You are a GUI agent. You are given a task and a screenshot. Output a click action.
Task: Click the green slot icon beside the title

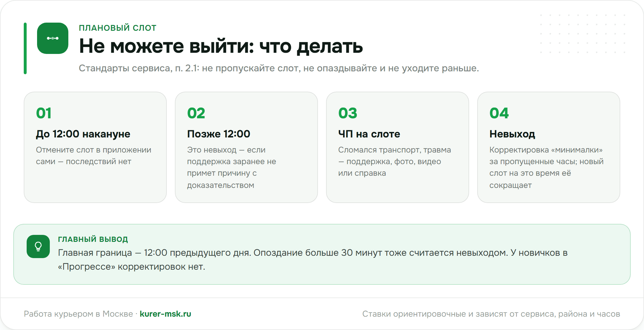tap(53, 38)
